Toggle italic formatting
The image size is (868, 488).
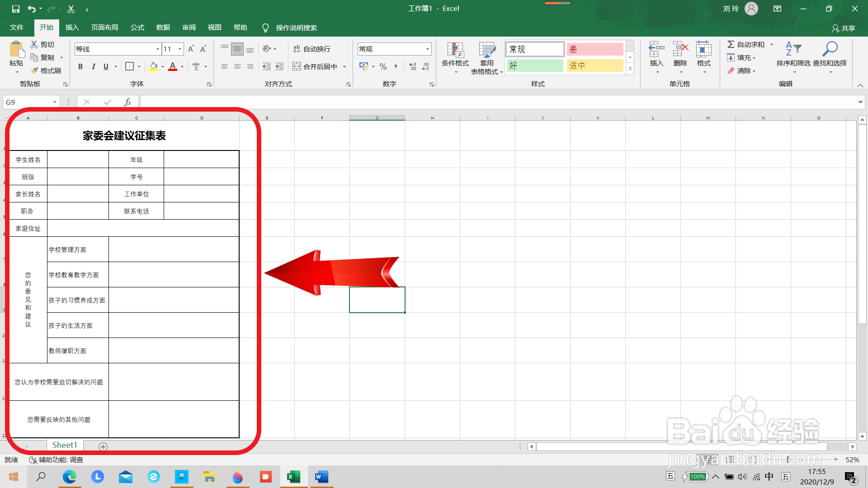pos(93,66)
